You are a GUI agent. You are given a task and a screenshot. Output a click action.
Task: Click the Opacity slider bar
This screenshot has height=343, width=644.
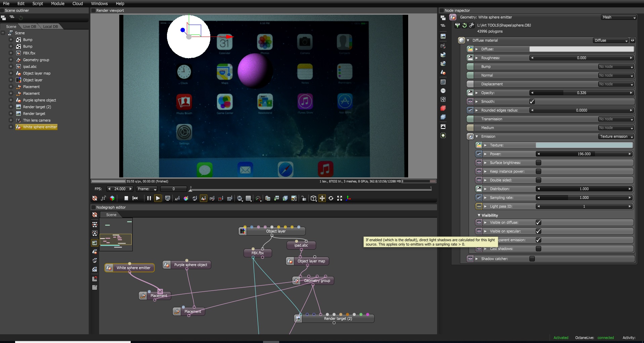pyautogui.click(x=582, y=93)
